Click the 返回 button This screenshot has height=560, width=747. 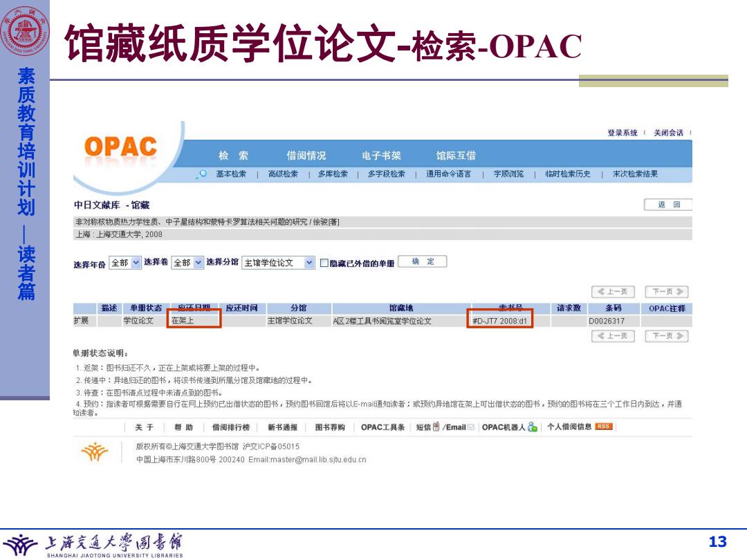tap(668, 205)
